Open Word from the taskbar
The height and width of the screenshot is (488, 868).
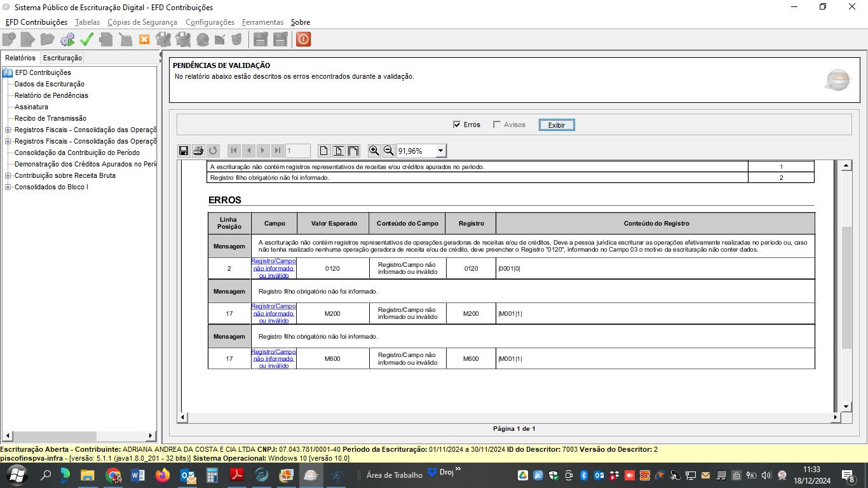click(x=138, y=475)
